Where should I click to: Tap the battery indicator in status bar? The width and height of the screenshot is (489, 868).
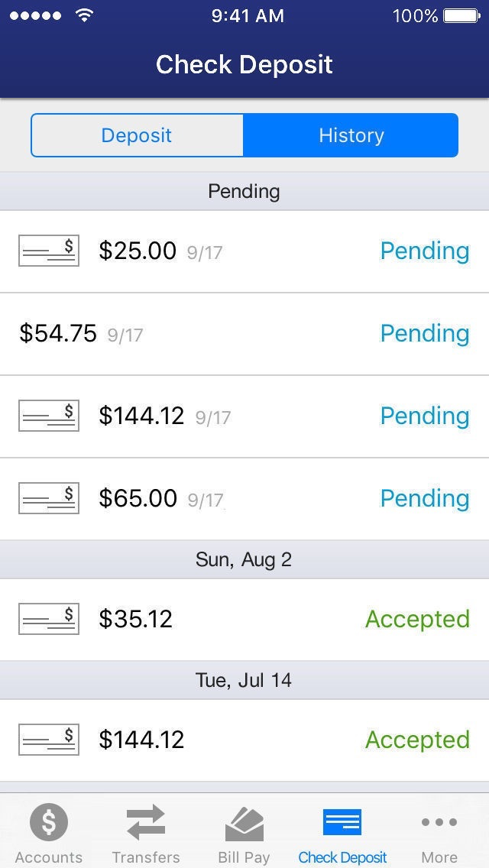(x=461, y=15)
